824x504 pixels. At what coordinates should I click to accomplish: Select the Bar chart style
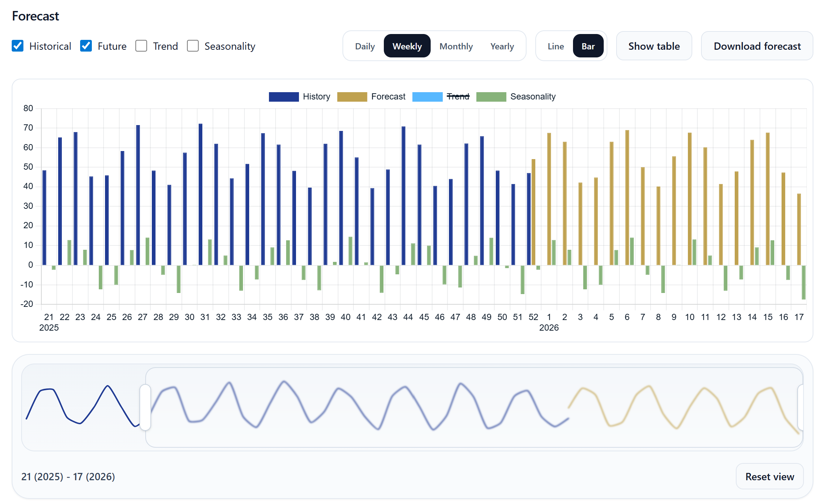(588, 46)
